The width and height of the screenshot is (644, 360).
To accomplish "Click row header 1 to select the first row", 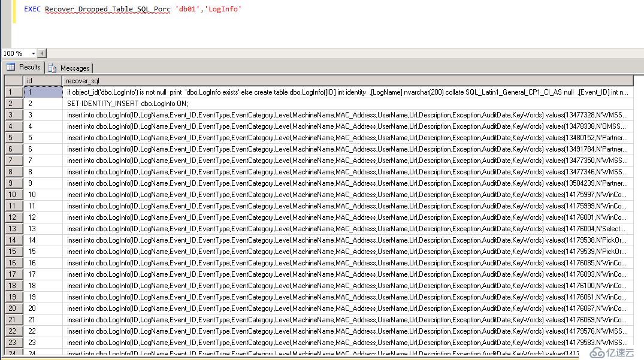I will point(12,91).
